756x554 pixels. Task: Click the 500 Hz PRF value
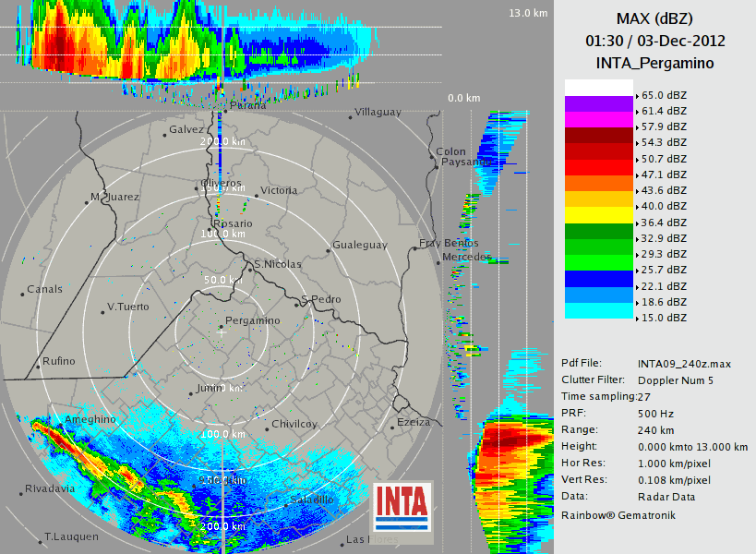655,414
